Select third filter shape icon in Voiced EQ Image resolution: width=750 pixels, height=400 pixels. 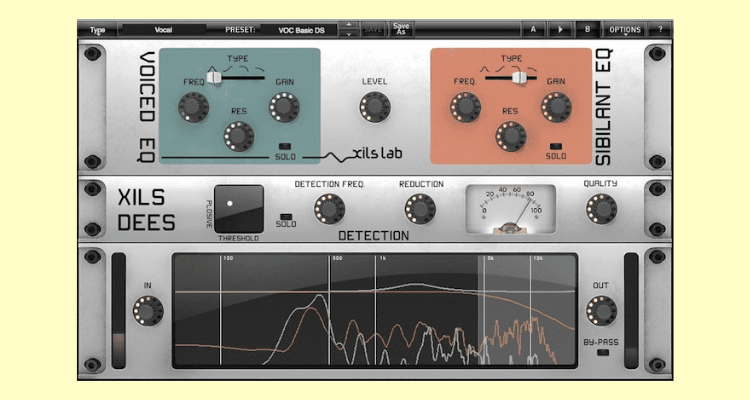tap(244, 68)
